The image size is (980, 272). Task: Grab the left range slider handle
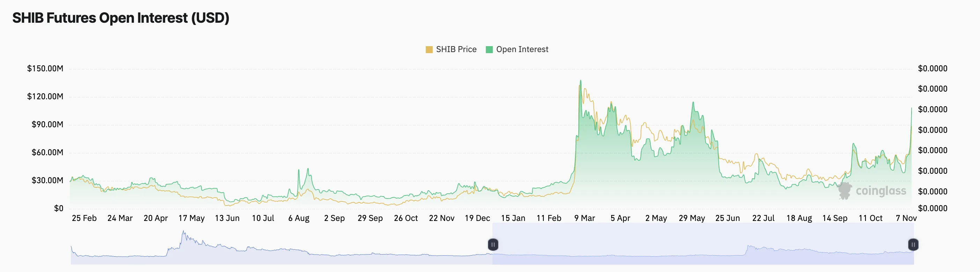493,245
